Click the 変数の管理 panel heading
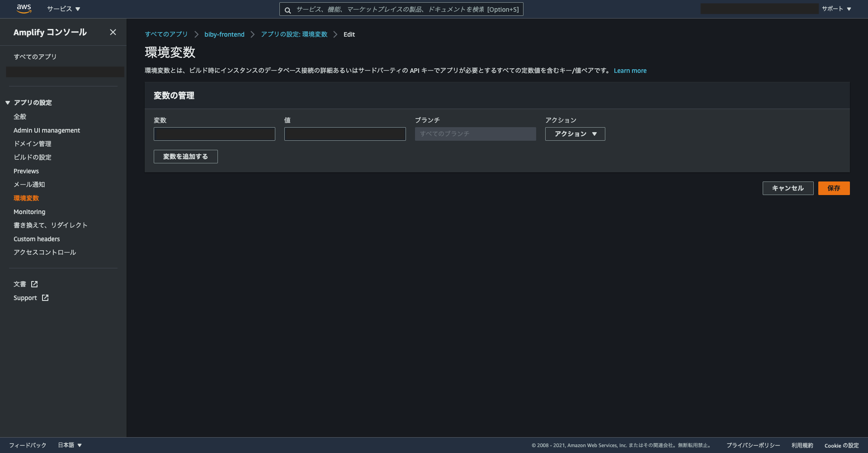The height and width of the screenshot is (453, 868). [x=174, y=95]
